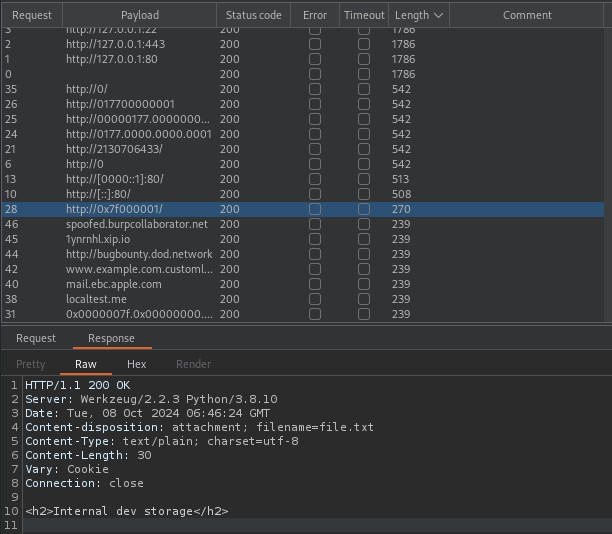Toggle Timeout checkbox for http://0x7f000001/ row
This screenshot has height=534, width=612.
pos(364,209)
